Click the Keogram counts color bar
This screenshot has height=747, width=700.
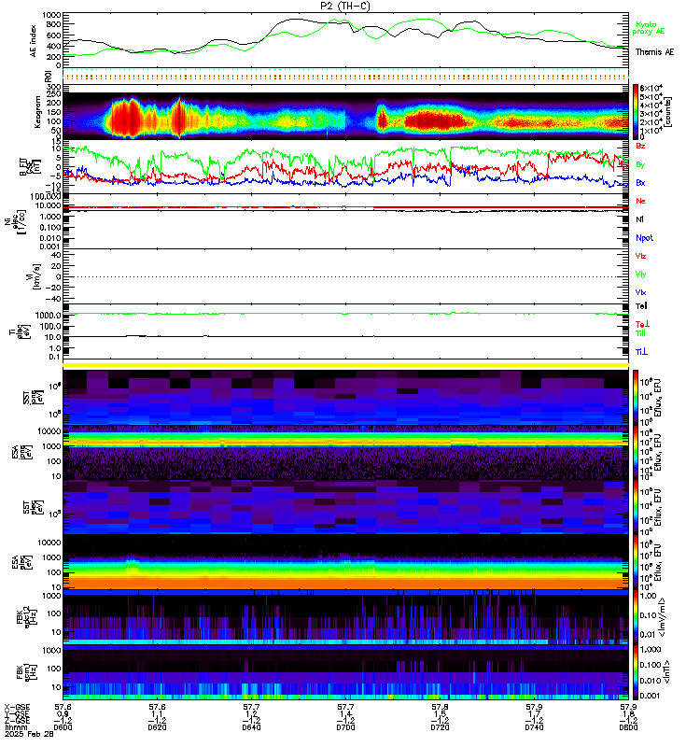636,112
